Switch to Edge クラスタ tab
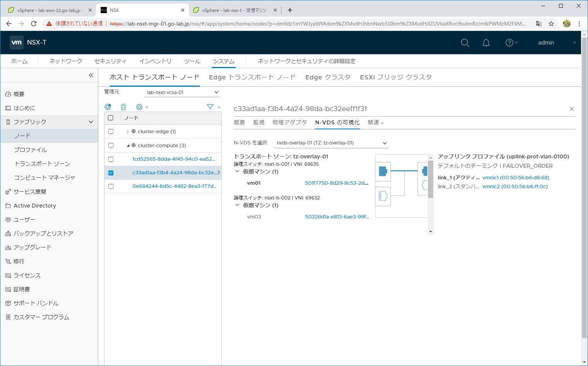The width and height of the screenshot is (588, 366). pyautogui.click(x=328, y=77)
